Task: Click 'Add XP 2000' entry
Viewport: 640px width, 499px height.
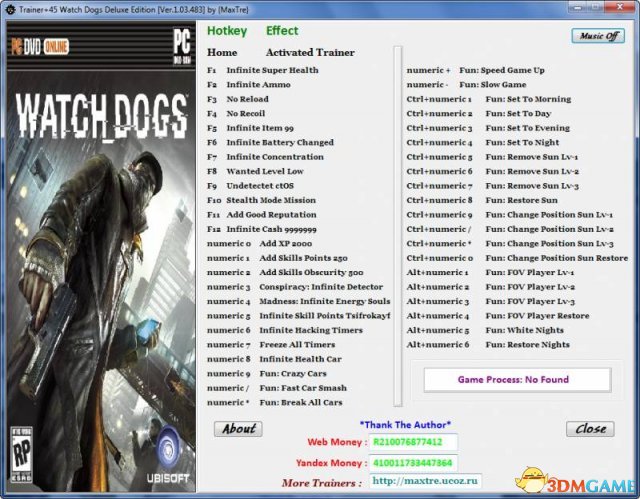Action: [286, 244]
